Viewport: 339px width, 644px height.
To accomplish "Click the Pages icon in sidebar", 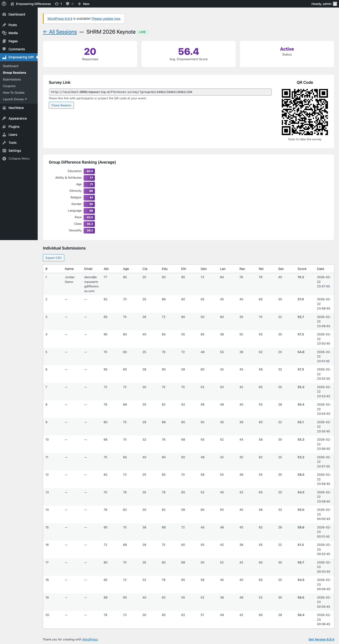I will pos(4,41).
